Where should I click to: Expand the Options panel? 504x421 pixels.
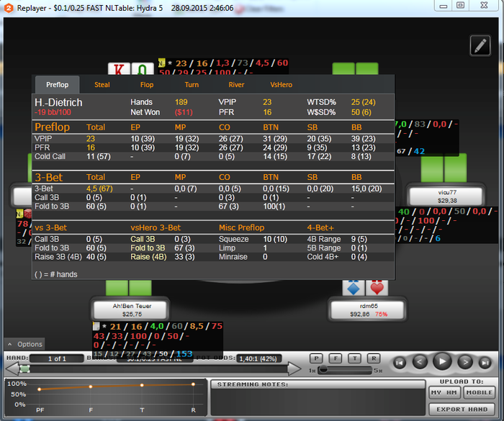click(x=24, y=344)
